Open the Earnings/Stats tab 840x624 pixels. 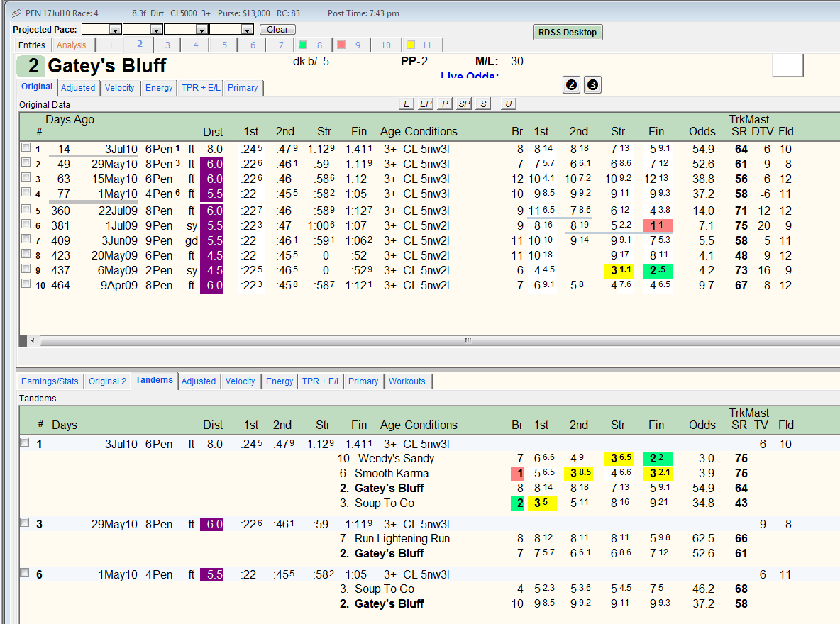point(50,381)
